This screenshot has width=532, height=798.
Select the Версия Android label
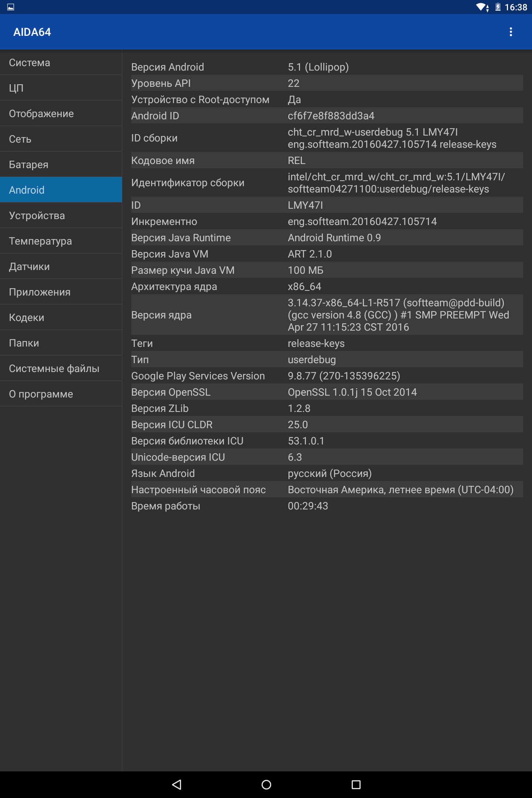click(x=167, y=67)
